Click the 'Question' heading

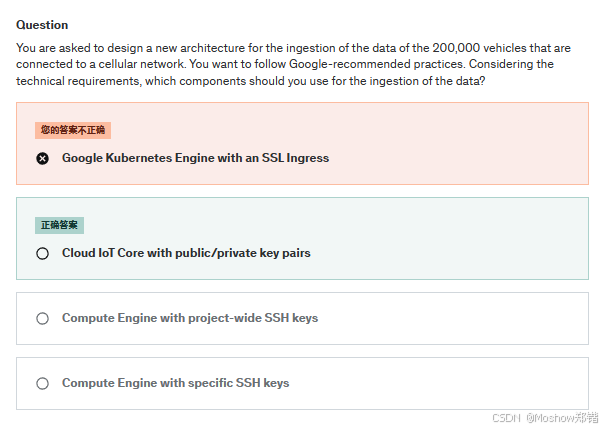pyautogui.click(x=42, y=25)
